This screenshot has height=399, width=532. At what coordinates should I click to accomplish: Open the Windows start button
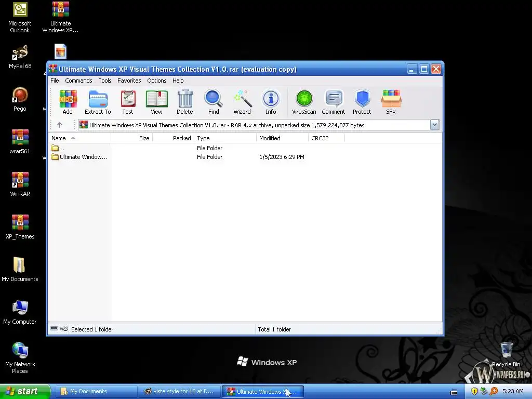click(25, 391)
